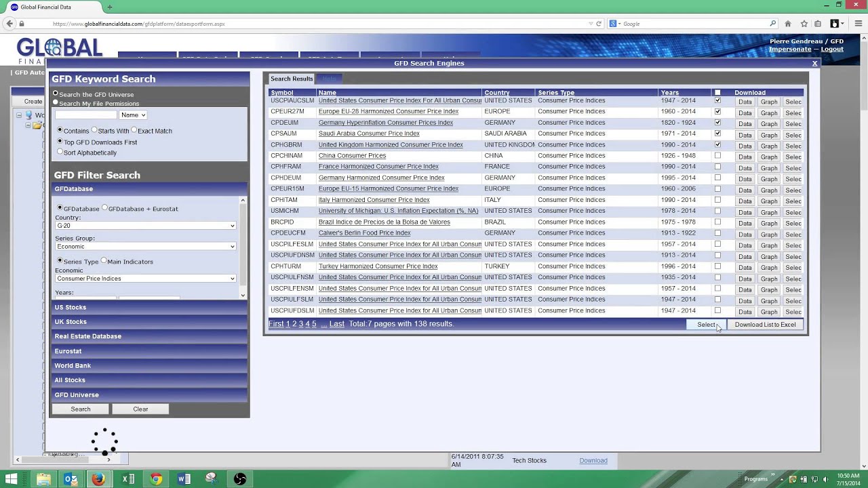The height and width of the screenshot is (488, 868).
Task: Choose the Exact Match radio option
Action: click(134, 130)
